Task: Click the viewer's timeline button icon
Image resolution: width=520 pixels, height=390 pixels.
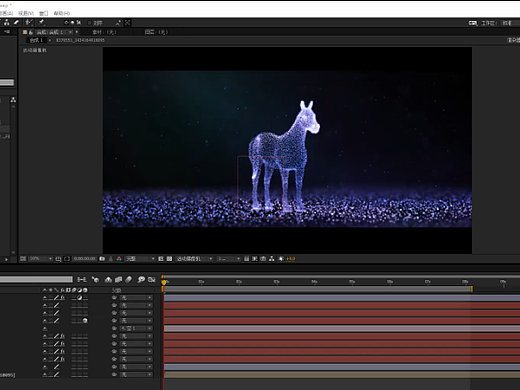Action: 263,259
